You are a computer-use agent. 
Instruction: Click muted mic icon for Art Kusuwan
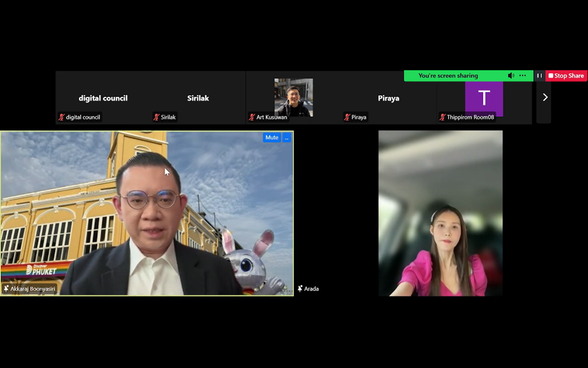[x=252, y=117]
